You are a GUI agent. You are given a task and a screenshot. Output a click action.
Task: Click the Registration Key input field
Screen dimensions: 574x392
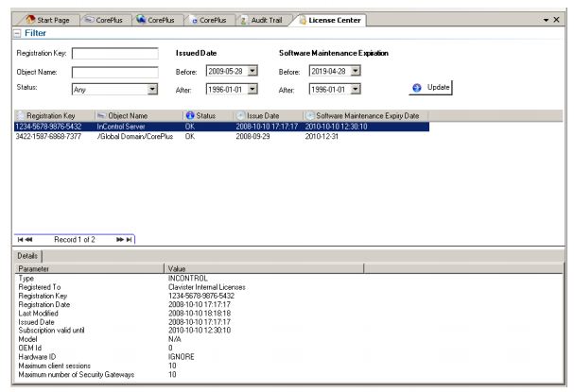click(x=114, y=54)
